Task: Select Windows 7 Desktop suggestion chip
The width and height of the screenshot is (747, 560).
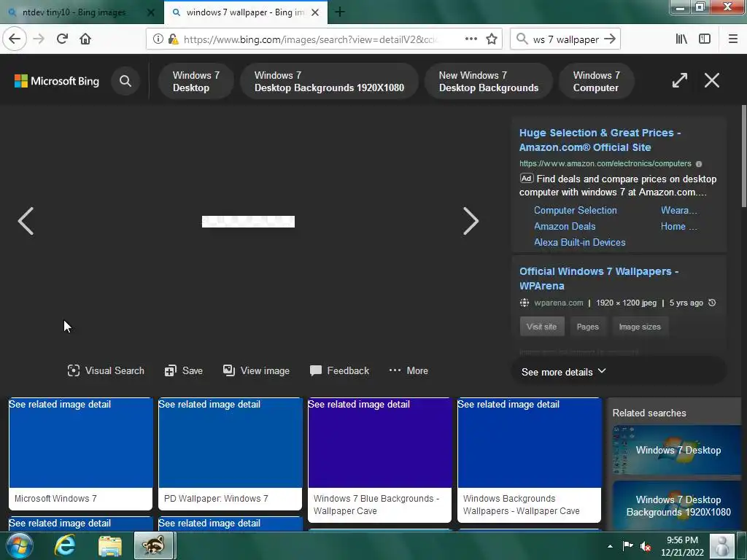Action: click(196, 82)
